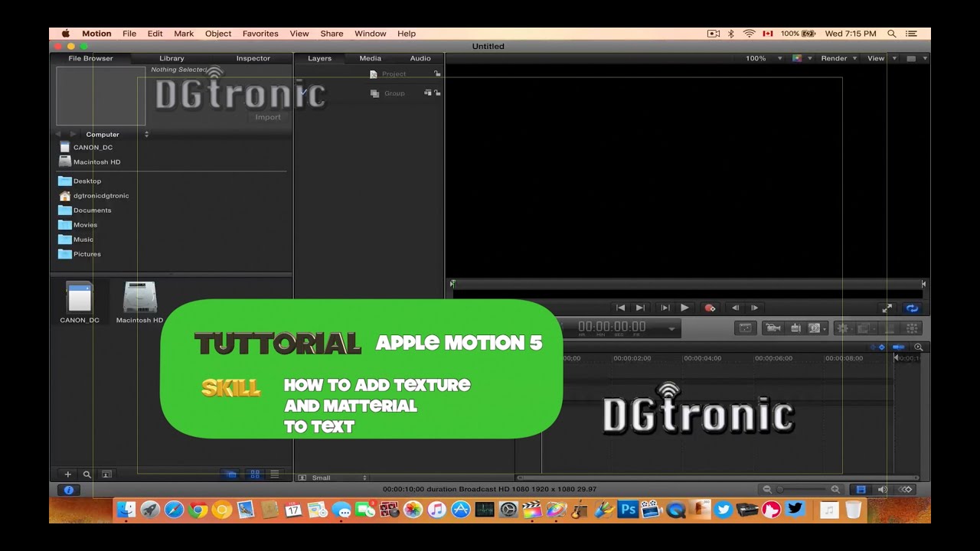The height and width of the screenshot is (551, 980).
Task: Open the canvas layout dropdown
Action: tap(917, 58)
